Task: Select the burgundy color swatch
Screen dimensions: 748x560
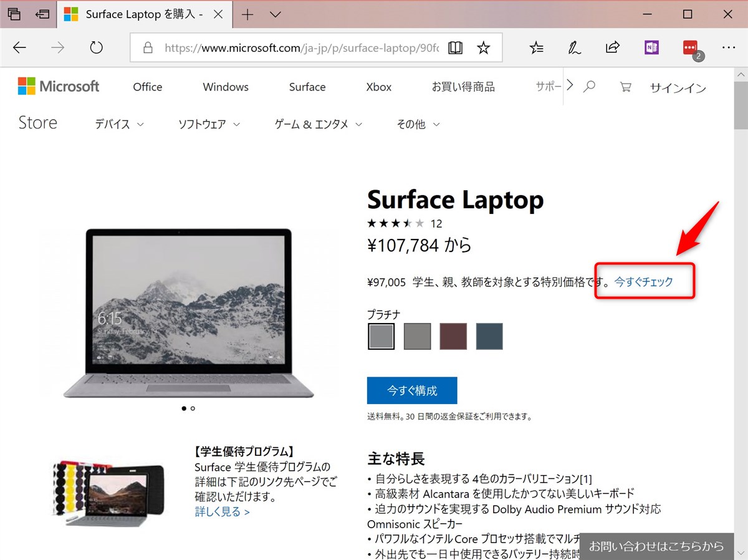Action: 453,336
